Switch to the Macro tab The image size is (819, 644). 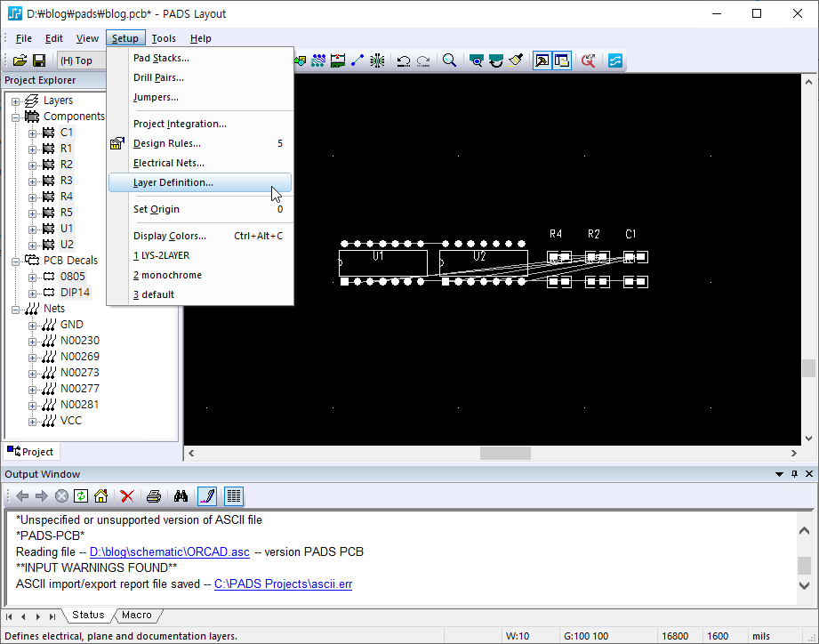(x=137, y=616)
